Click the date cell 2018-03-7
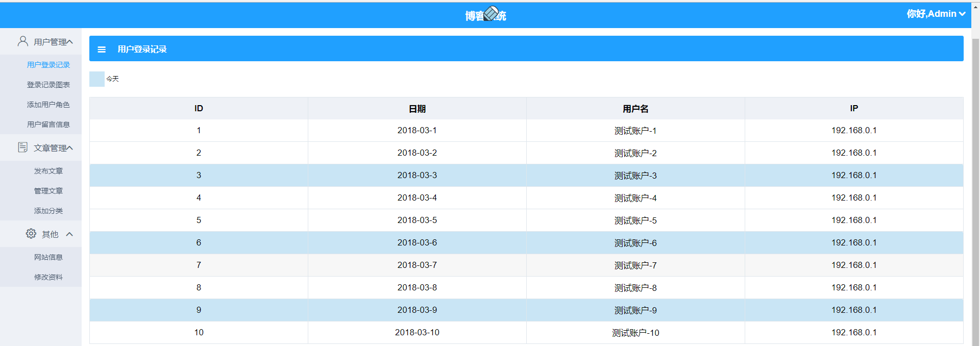Viewport: 980px width, 346px height. click(417, 265)
